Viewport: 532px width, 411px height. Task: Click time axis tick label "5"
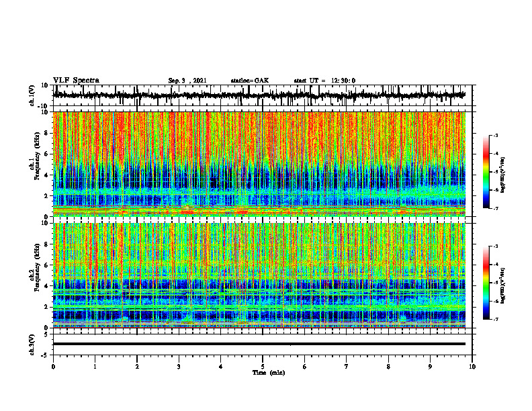coord(263,367)
